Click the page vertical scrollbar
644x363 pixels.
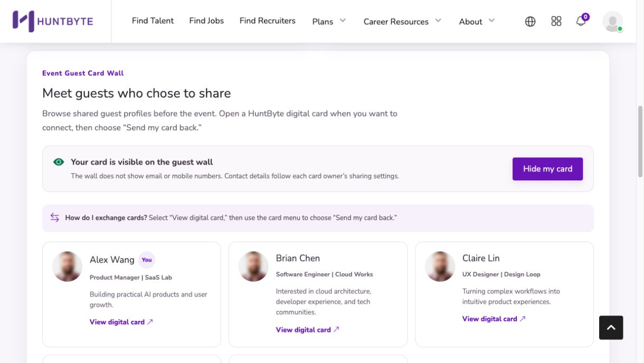(640, 141)
